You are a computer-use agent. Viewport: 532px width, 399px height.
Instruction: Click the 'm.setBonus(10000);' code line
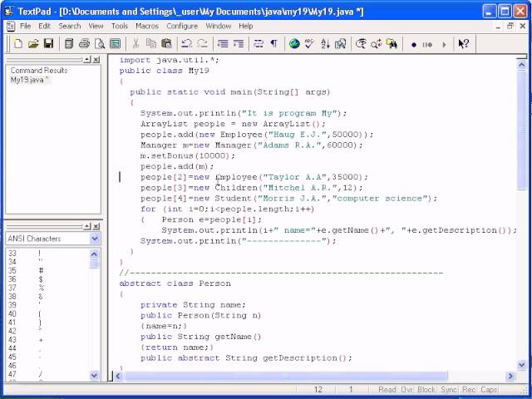pyautogui.click(x=187, y=155)
